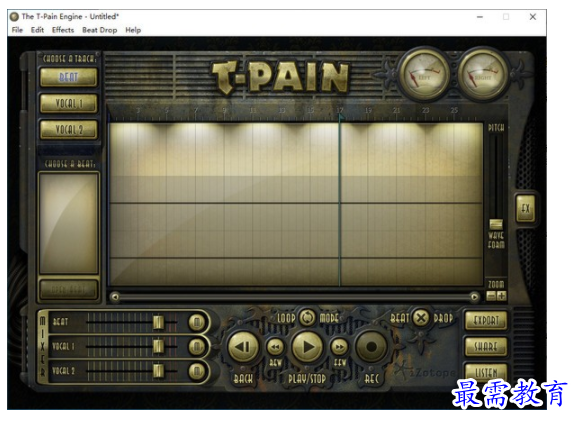Click inside the Choose a Beat list box

[69, 223]
